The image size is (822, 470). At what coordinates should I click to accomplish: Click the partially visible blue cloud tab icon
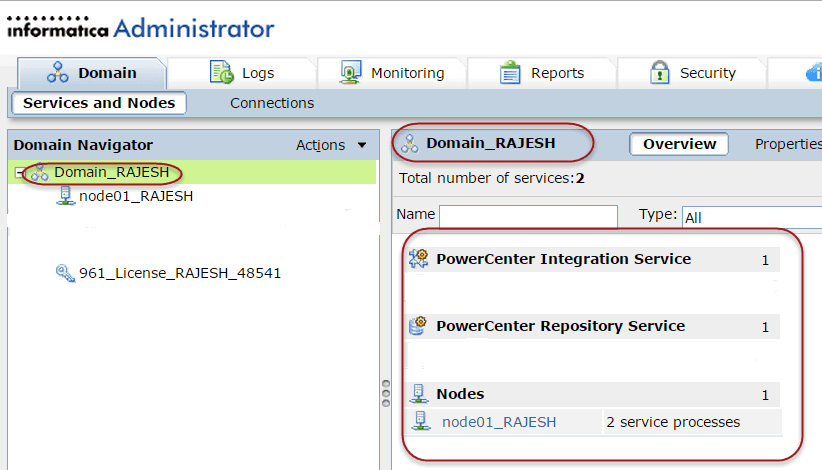(x=814, y=72)
